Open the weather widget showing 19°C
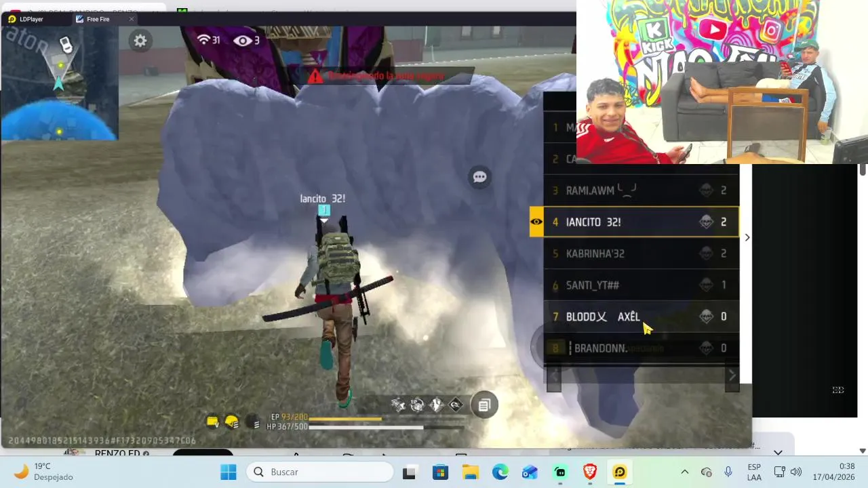Image resolution: width=868 pixels, height=488 pixels. tap(43, 472)
